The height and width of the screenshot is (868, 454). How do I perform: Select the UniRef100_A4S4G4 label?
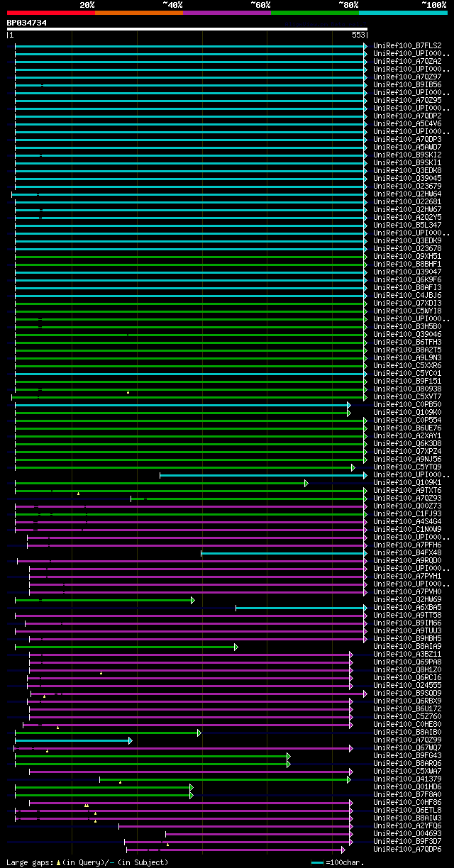(x=408, y=522)
